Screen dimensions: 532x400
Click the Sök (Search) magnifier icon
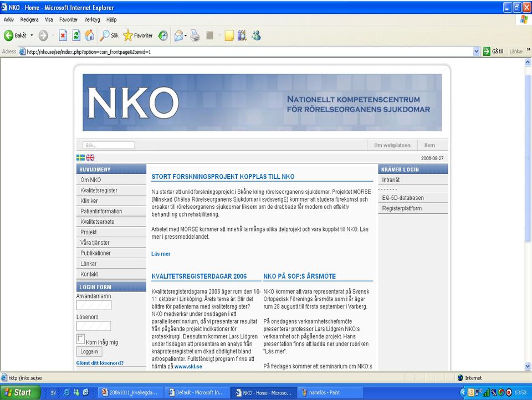(x=104, y=35)
